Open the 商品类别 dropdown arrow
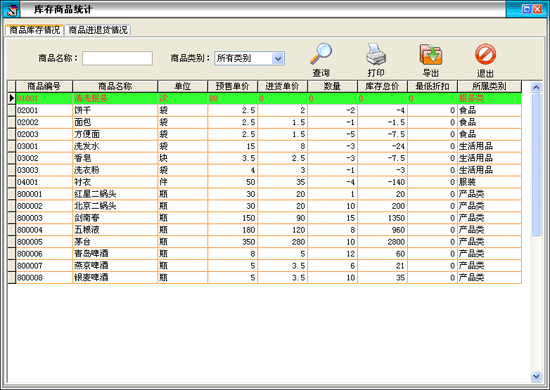 [x=278, y=58]
